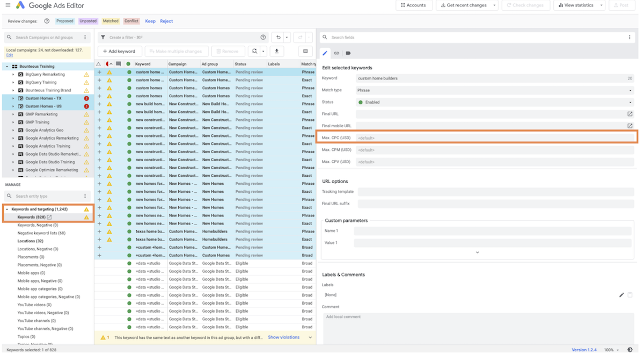The width and height of the screenshot is (644, 361).
Task: Open Get recent changes dropdown arrow
Action: click(x=494, y=5)
